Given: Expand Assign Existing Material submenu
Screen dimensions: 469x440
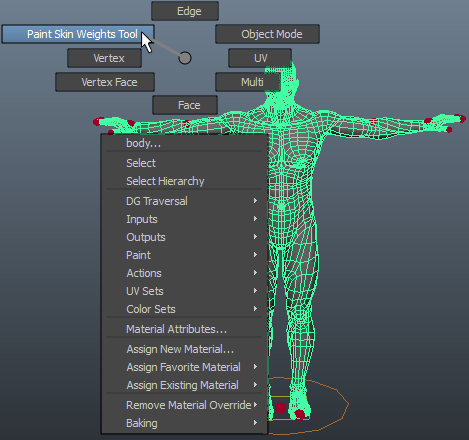Looking at the screenshot, I should click(x=184, y=385).
